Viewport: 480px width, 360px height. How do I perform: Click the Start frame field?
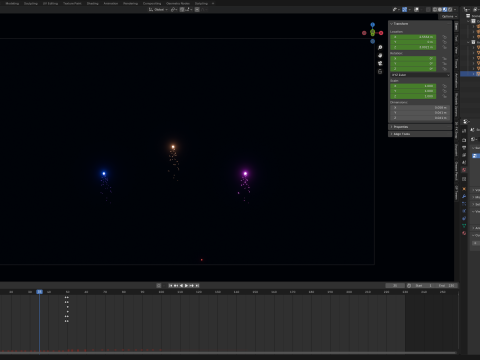pos(423,286)
